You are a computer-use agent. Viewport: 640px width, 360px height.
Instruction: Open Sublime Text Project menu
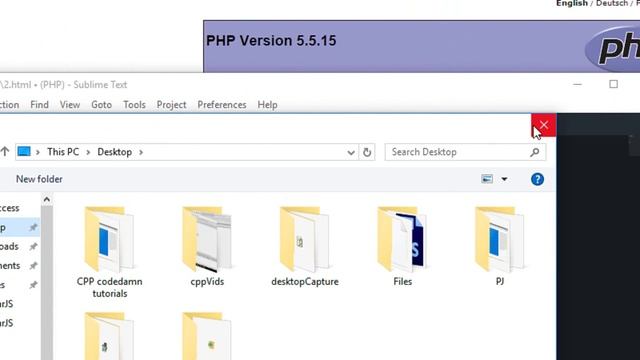pyautogui.click(x=171, y=105)
